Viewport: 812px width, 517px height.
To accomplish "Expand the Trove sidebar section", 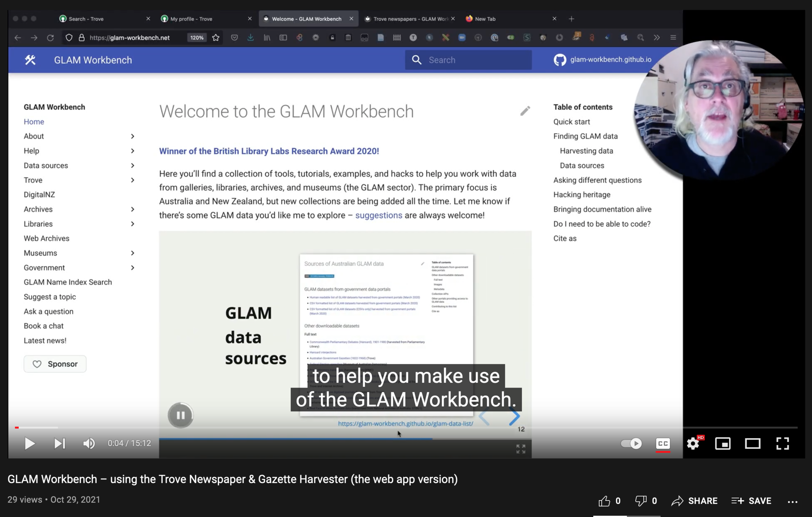I will [133, 180].
